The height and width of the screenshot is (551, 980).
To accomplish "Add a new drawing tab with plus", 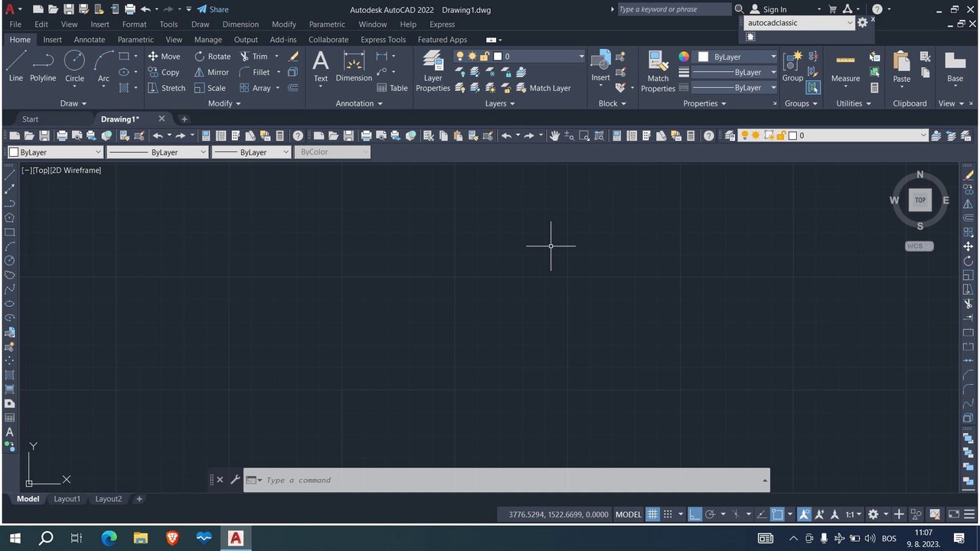I will tap(184, 119).
